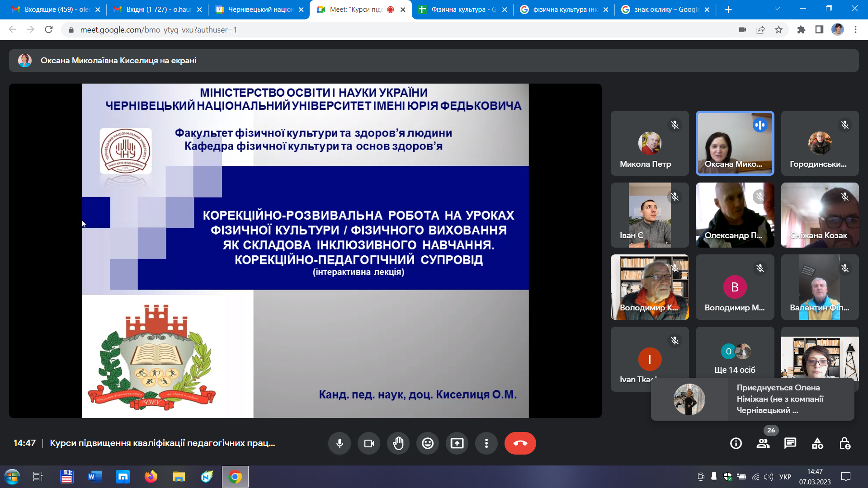868x488 pixels.
Task: Expand the tab search dropdown arrow
Action: click(x=778, y=9)
